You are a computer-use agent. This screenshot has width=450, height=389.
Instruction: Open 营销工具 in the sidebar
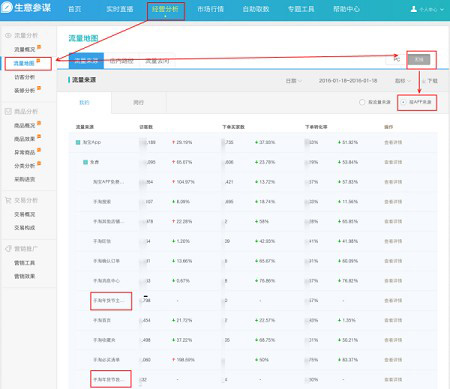click(x=24, y=263)
